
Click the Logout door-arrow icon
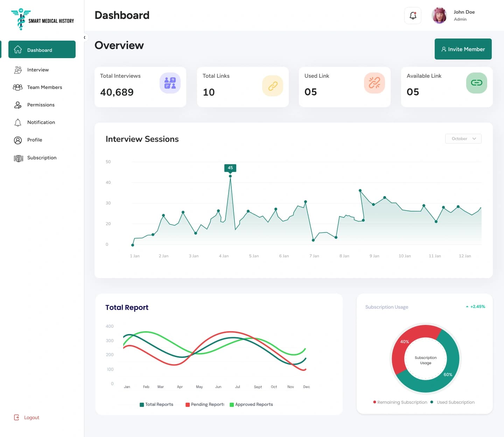coord(16,417)
